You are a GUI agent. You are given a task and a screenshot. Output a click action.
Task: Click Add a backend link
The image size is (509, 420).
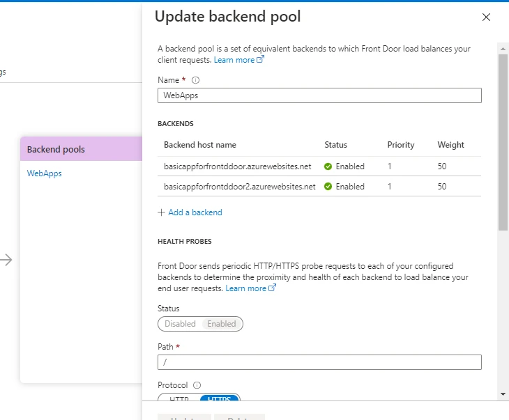pyautogui.click(x=195, y=212)
